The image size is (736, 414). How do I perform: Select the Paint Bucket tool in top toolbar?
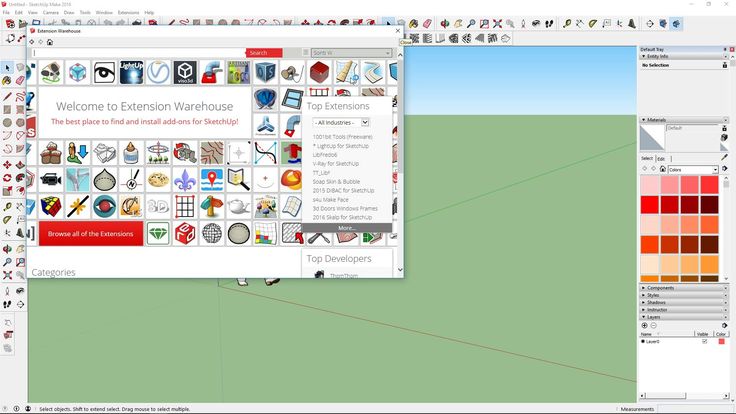(414, 23)
